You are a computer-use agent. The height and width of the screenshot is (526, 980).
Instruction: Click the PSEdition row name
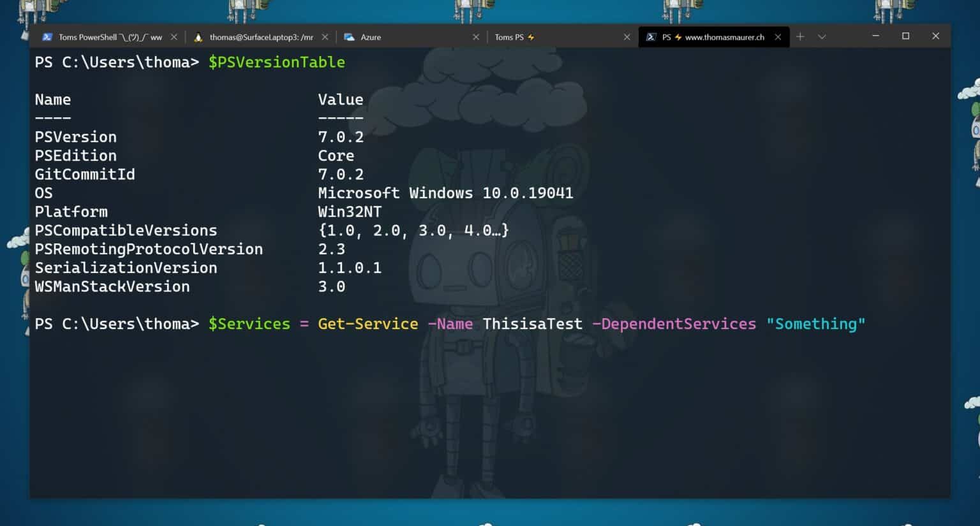pos(76,156)
